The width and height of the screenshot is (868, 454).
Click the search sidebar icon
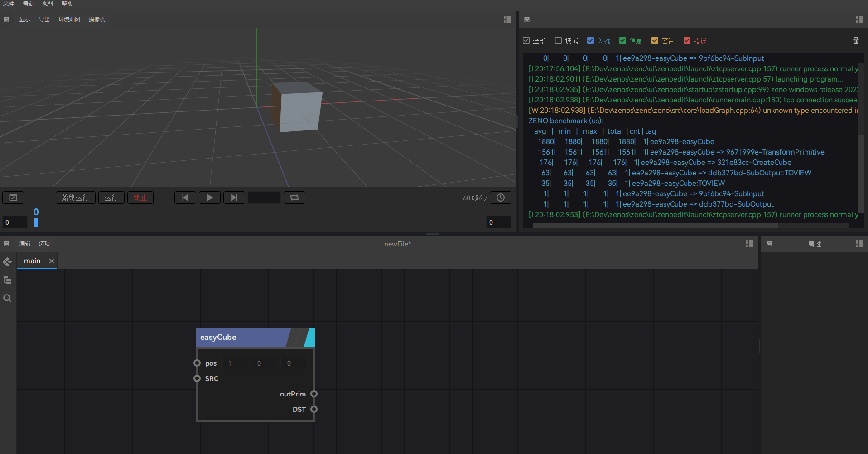point(7,298)
